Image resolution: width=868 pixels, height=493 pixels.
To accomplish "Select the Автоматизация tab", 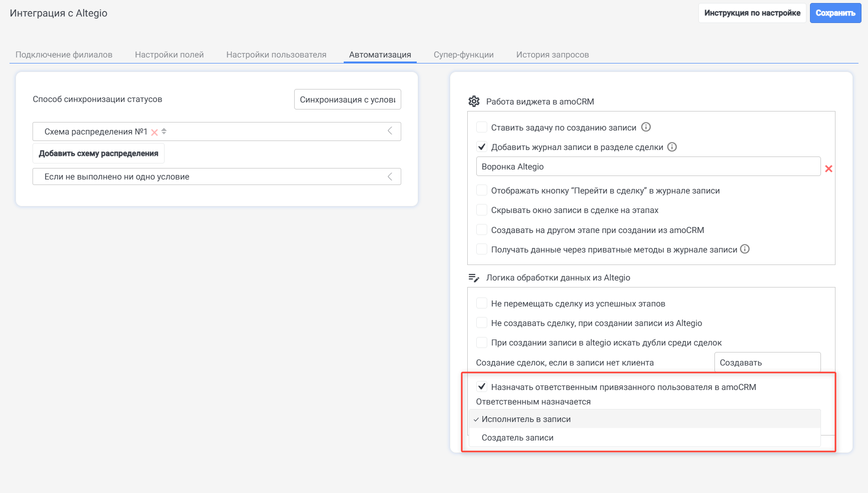I will coord(380,54).
